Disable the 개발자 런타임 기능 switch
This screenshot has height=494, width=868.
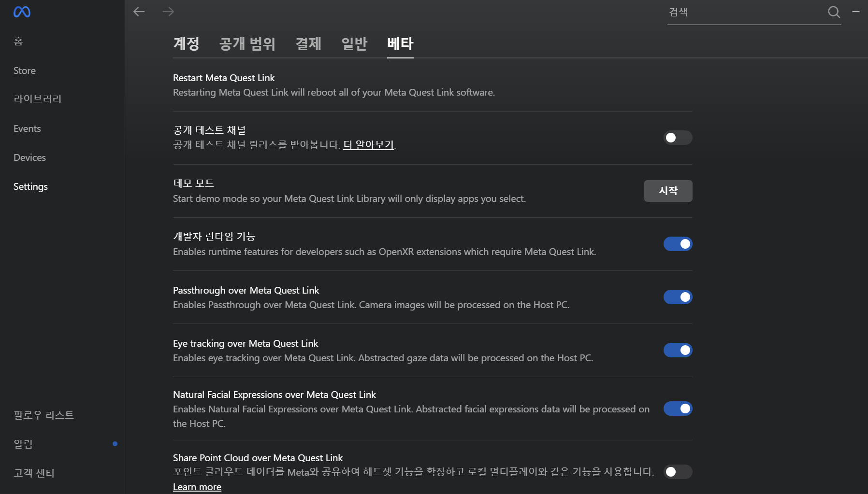point(678,244)
